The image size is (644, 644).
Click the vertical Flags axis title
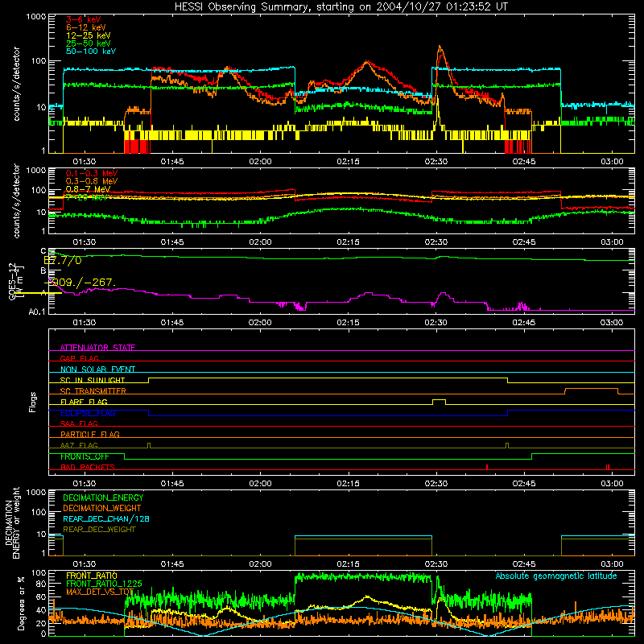[x=32, y=402]
